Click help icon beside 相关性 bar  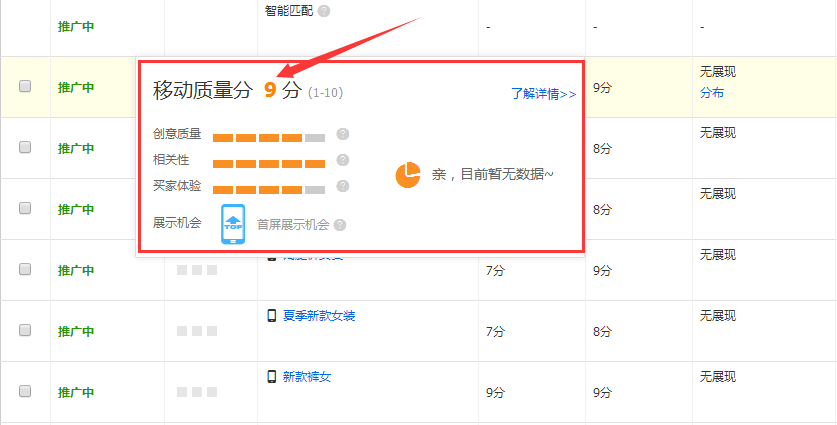pos(343,160)
